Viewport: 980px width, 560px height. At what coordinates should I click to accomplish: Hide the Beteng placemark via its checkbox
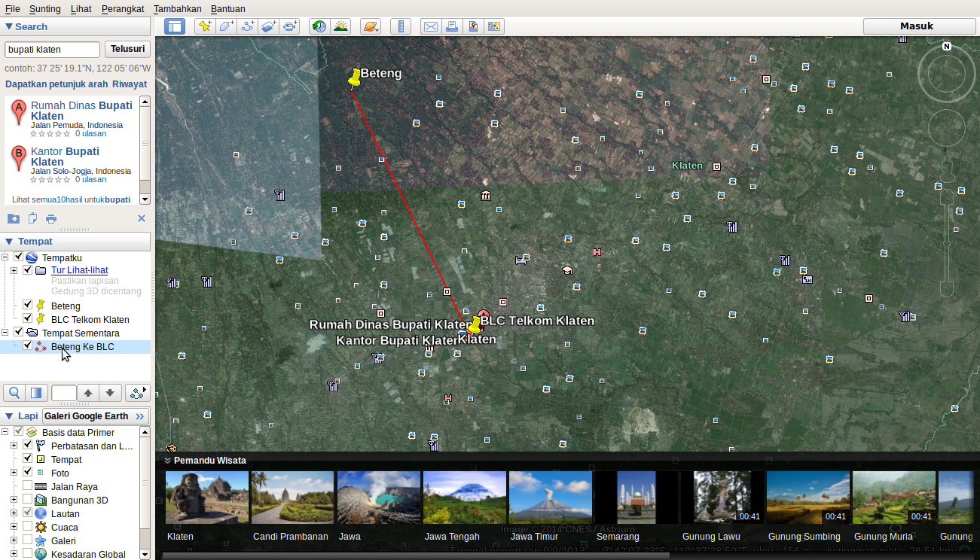(x=28, y=305)
